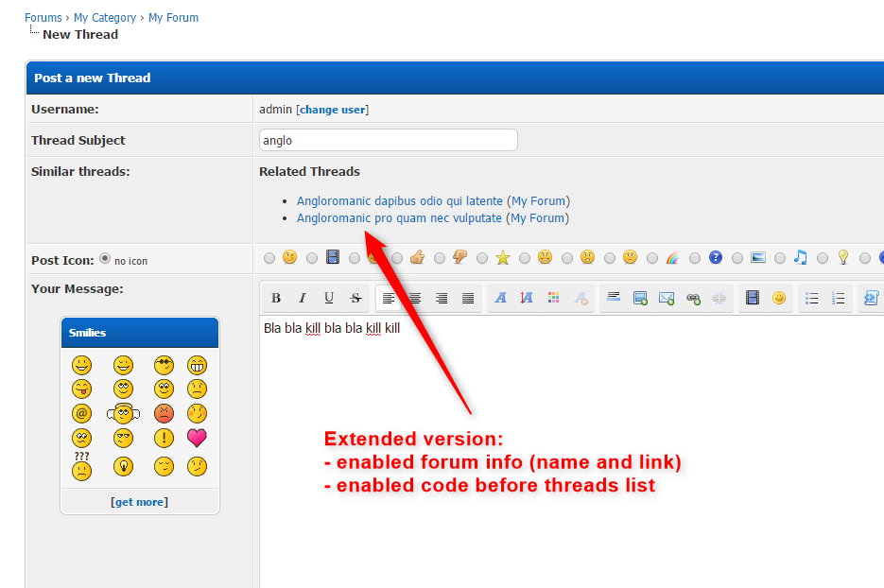This screenshot has width=884, height=588.
Task: Insert the pink heart smilie
Action: 197,438
